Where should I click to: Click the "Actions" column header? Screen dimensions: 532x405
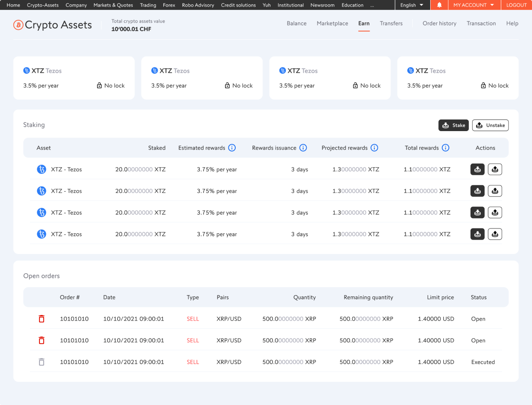[485, 148]
